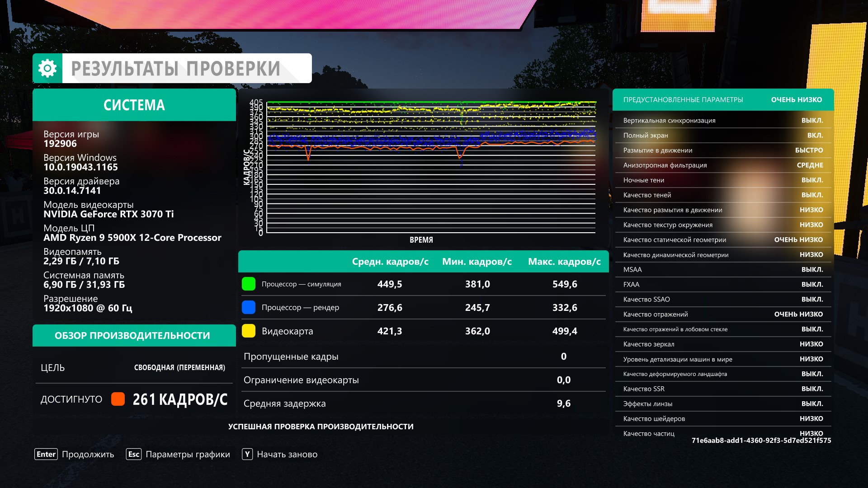
Task: Toggle the MSAA setting row
Action: pyautogui.click(x=722, y=269)
